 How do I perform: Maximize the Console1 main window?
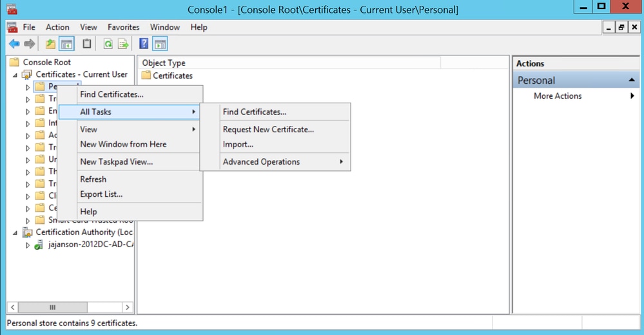pyautogui.click(x=601, y=7)
